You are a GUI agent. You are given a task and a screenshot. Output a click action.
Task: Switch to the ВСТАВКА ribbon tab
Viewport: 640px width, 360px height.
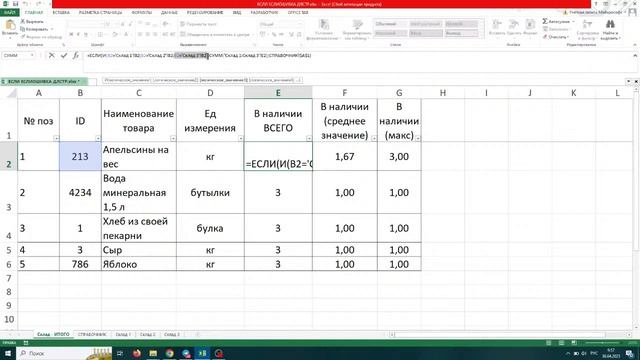(x=61, y=13)
